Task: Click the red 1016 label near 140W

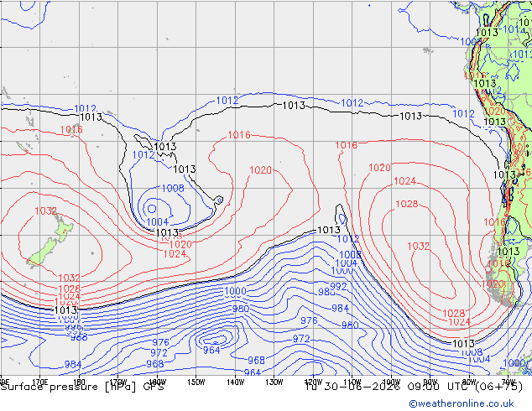Action: tap(239, 135)
